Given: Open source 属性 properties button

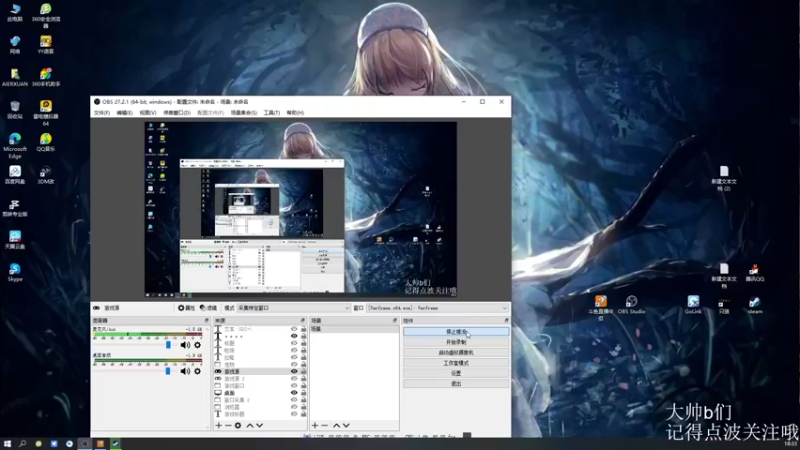Looking at the screenshot, I should coord(186,308).
